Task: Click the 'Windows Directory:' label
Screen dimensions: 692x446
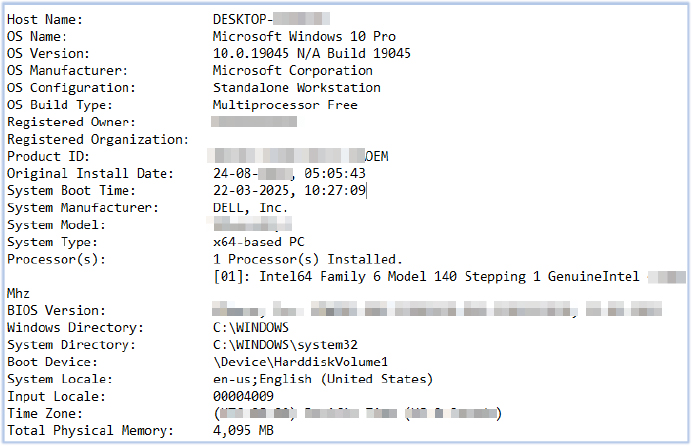Action: pos(75,328)
